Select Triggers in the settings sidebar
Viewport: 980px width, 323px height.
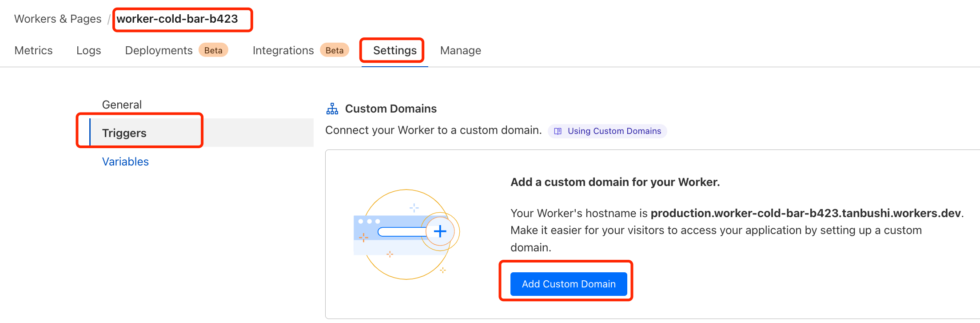click(x=201, y=133)
